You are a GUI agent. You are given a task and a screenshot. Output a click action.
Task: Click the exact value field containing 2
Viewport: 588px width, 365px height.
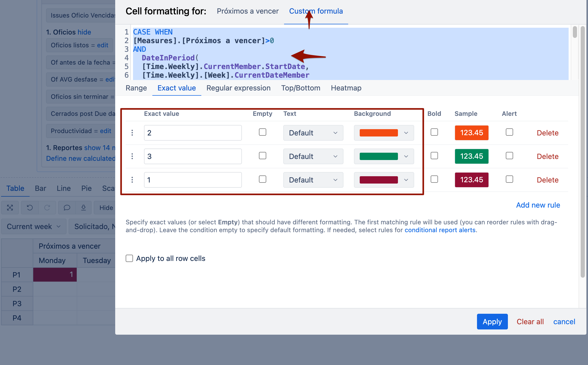(193, 133)
